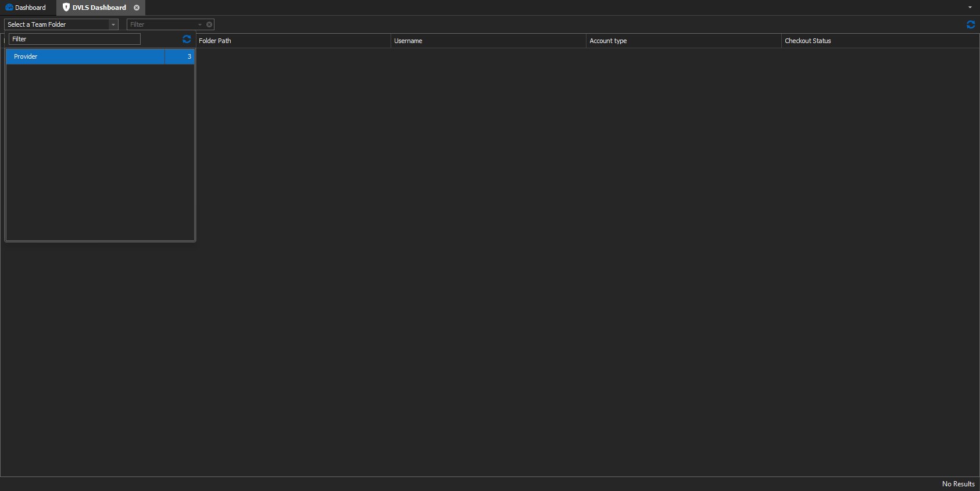980x491 pixels.
Task: Click the shield icon on DVLS Dashboard tab
Action: 66,8
